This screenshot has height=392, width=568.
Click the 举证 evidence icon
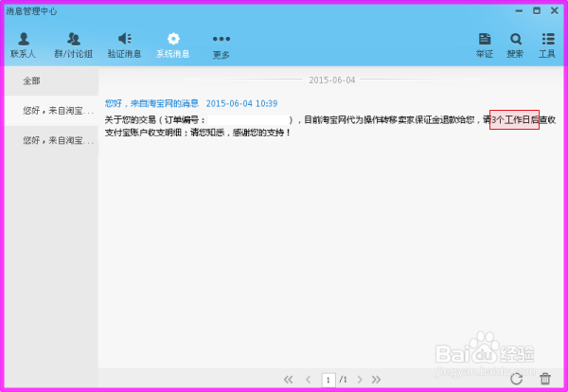pos(485,45)
